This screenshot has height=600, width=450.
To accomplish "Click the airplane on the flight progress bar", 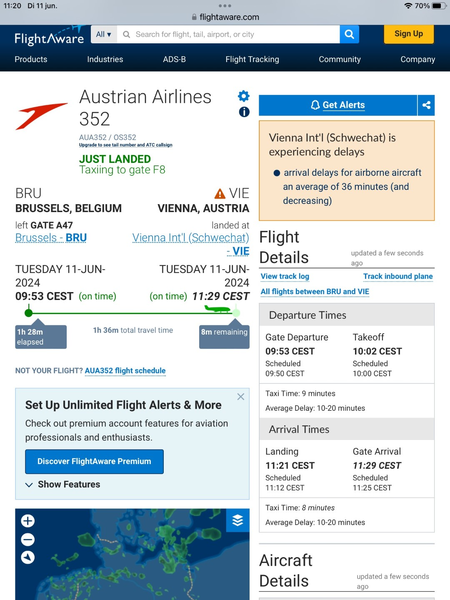I will pyautogui.click(x=217, y=308).
